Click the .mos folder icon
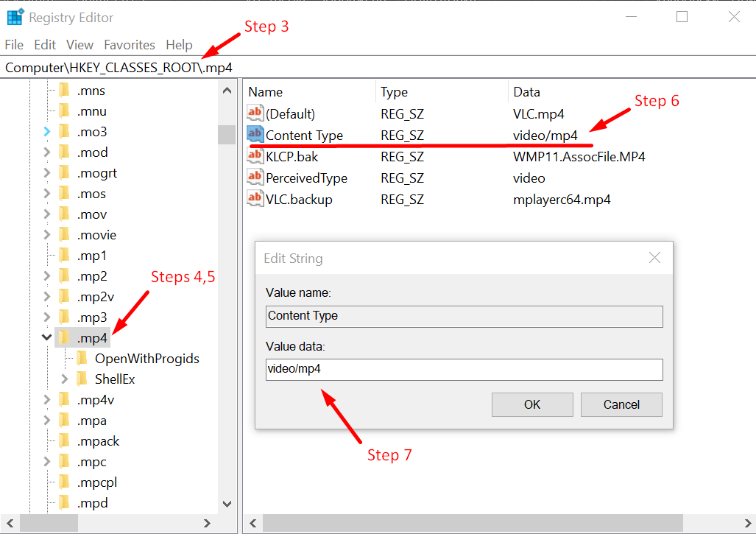The width and height of the screenshot is (756, 534). (x=64, y=194)
